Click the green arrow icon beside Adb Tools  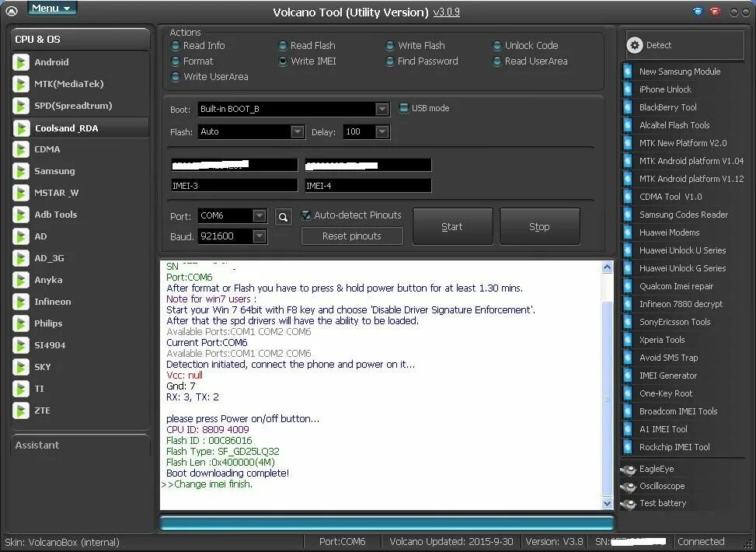click(21, 215)
